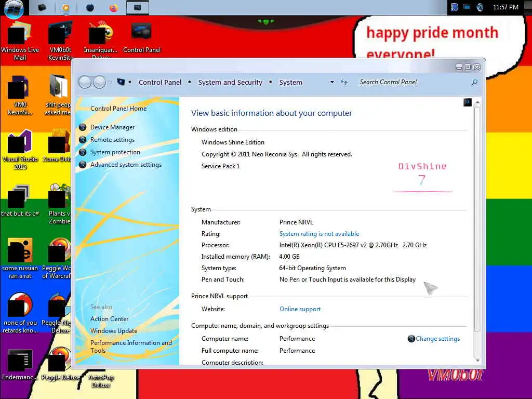The image size is (532, 399).
Task: Click the dark round taskbar icon beside Firefox
Action: (x=90, y=8)
